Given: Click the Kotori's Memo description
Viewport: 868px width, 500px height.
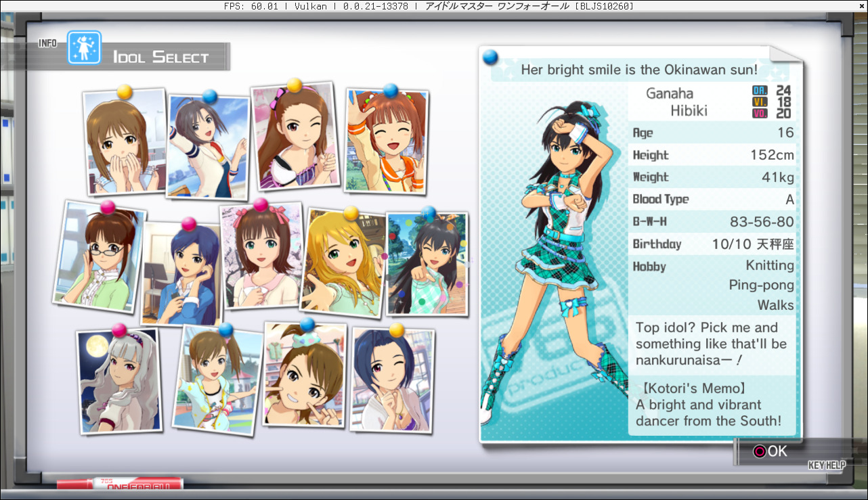Looking at the screenshot, I should (708, 405).
